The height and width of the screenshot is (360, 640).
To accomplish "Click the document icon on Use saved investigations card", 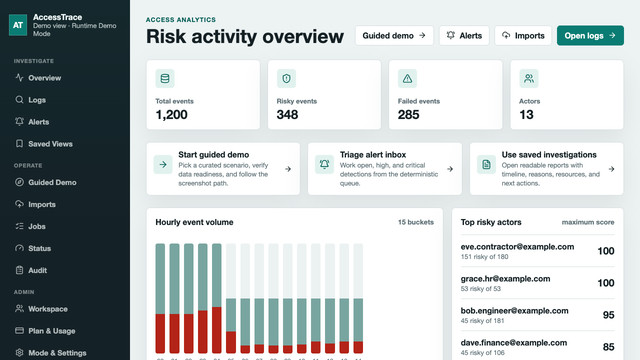I will [x=487, y=164].
